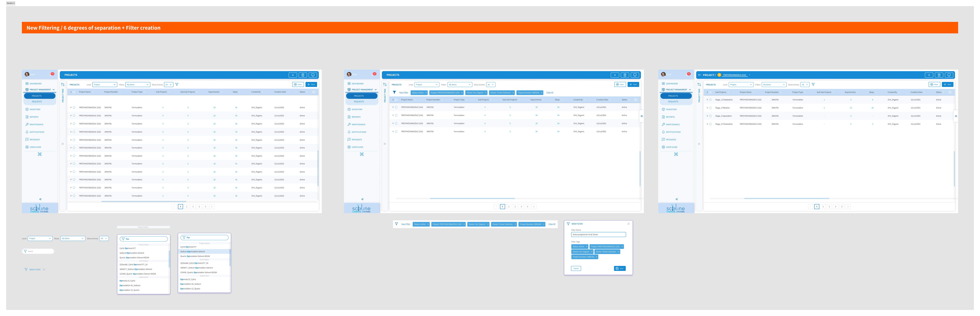The width and height of the screenshot is (980, 316).
Task: Select REQUESTS in left mockup sidebar
Action: [37, 102]
